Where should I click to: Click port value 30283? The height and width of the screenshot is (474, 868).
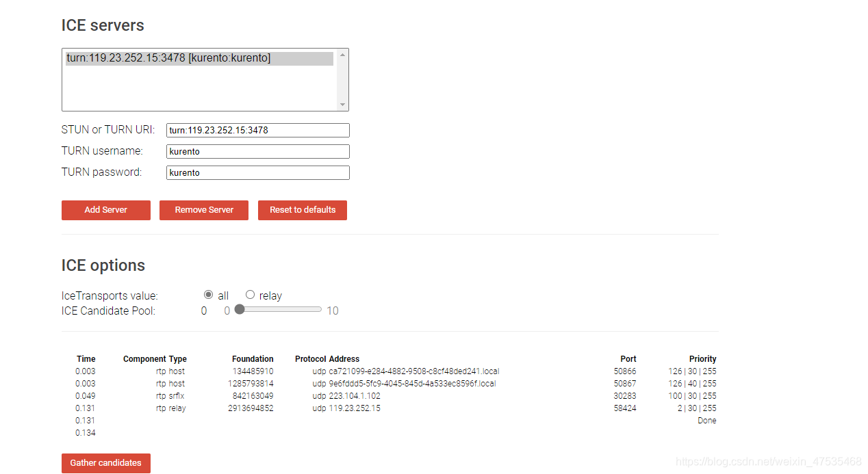coord(625,396)
